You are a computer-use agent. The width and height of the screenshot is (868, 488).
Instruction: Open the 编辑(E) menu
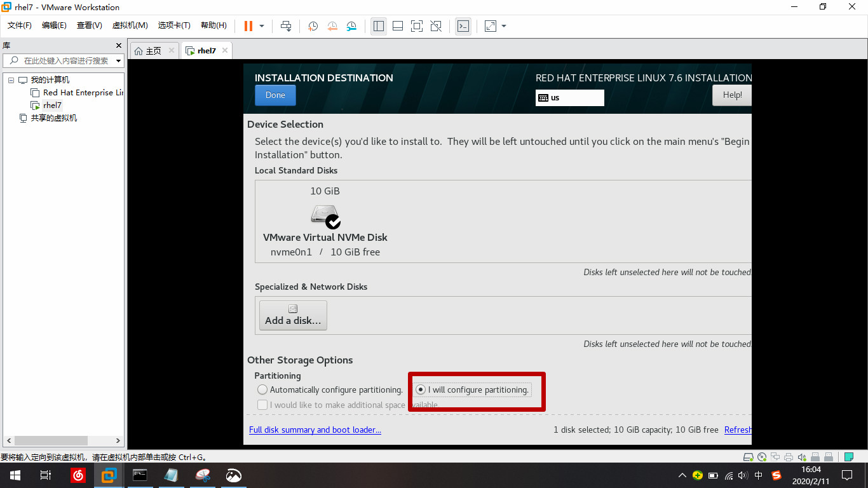[54, 25]
